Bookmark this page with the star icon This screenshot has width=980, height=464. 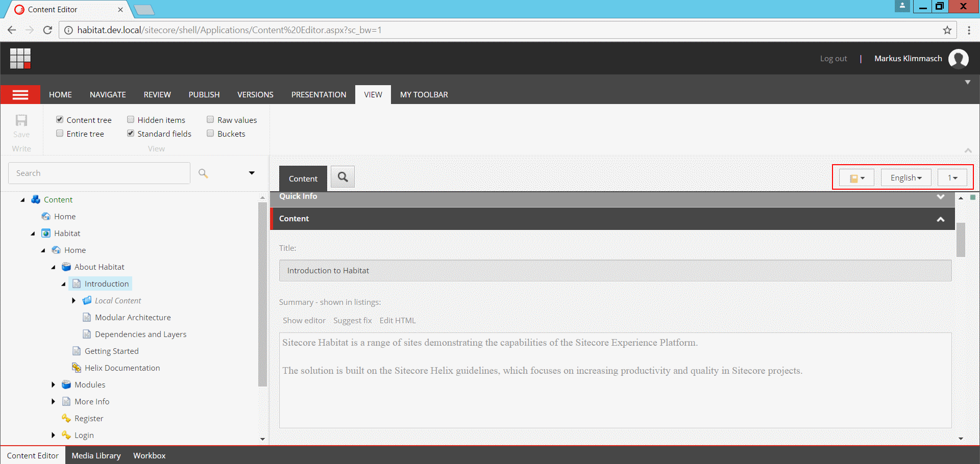947,30
